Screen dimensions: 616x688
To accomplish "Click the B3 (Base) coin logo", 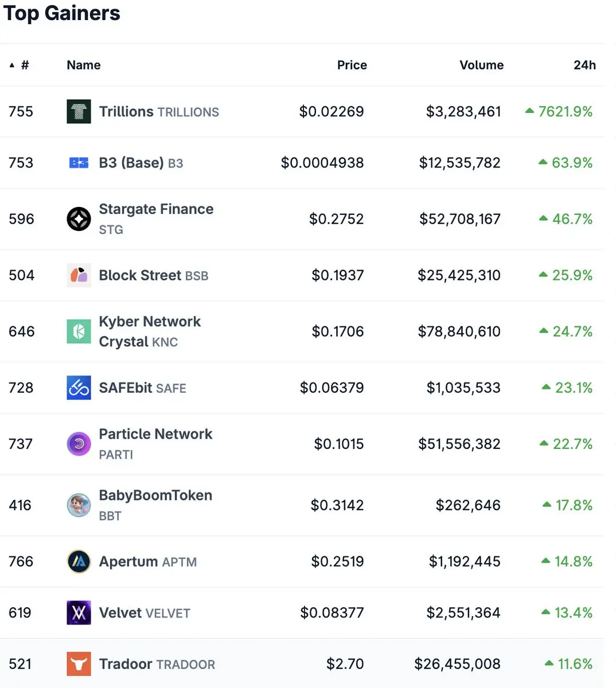I will pos(79,163).
